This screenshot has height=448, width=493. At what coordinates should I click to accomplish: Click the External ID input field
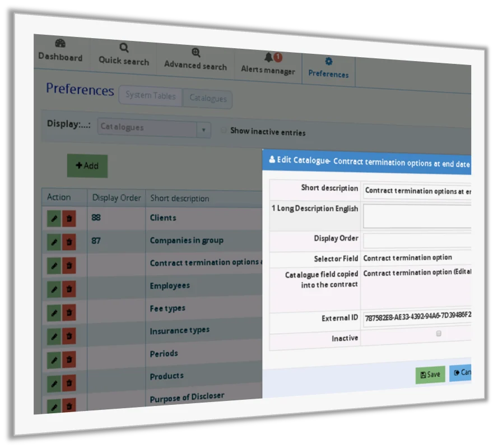pyautogui.click(x=417, y=317)
